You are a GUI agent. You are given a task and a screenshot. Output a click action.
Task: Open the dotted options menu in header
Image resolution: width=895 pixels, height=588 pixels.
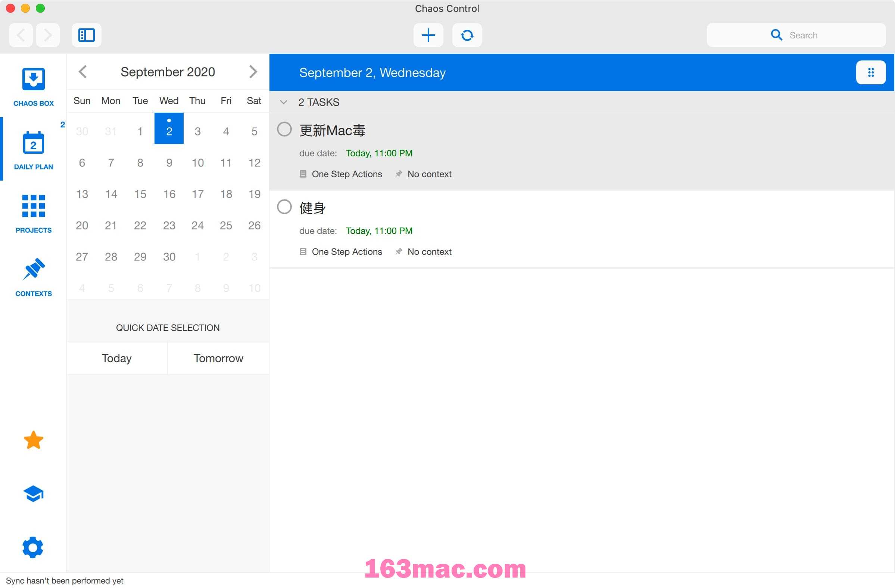(871, 72)
